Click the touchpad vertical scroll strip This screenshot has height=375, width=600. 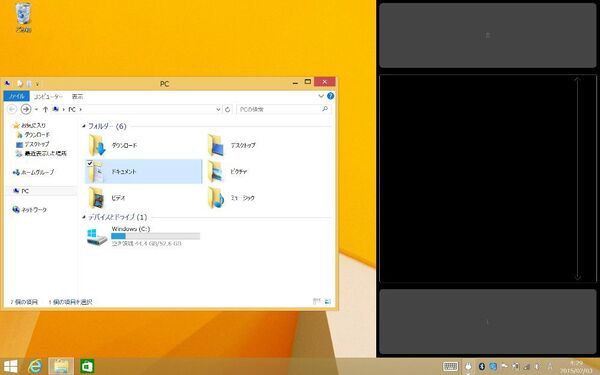coord(577,179)
